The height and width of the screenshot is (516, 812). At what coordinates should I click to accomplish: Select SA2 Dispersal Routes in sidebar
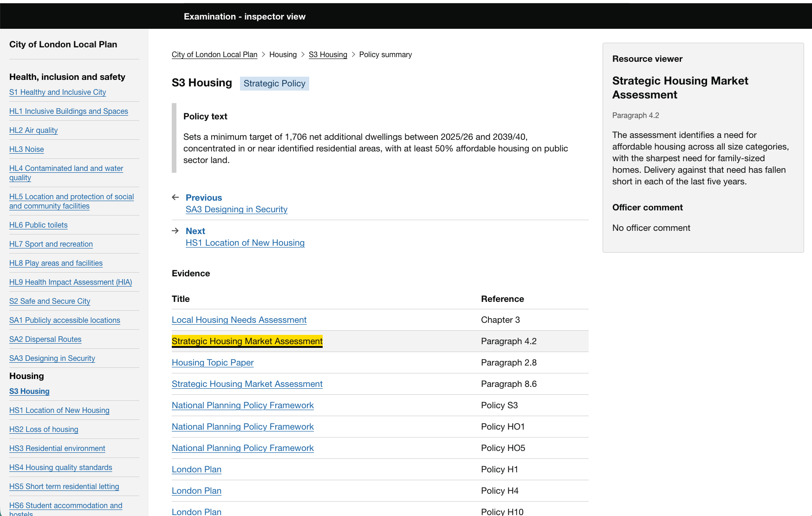[x=45, y=339]
